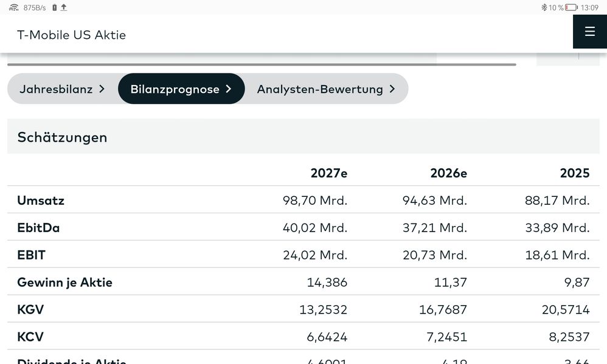Click the earnings per share value 14,386

[327, 283]
